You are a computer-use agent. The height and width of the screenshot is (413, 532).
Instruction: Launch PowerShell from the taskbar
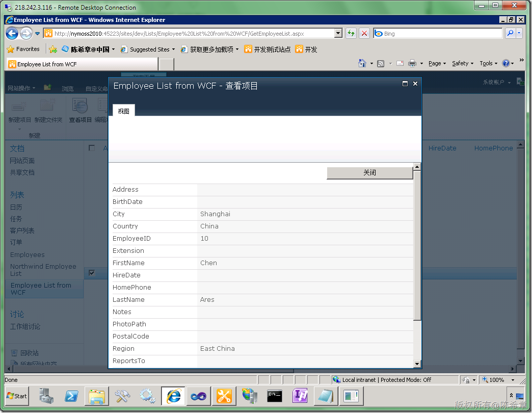click(x=71, y=396)
